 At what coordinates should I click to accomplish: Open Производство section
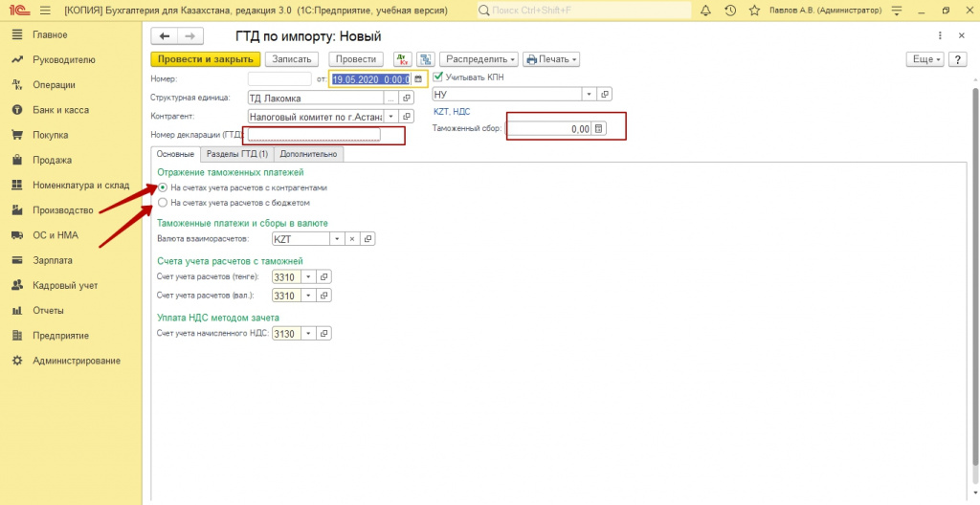click(x=63, y=210)
